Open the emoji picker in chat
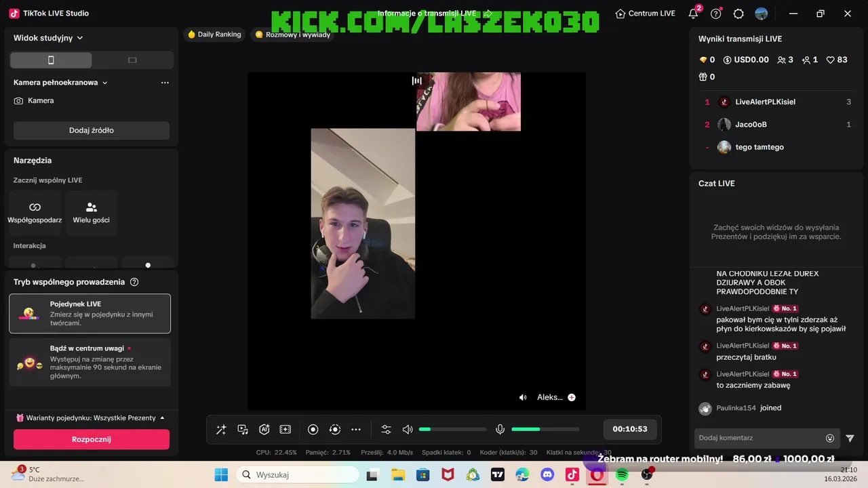868x488 pixels. pyautogui.click(x=830, y=439)
